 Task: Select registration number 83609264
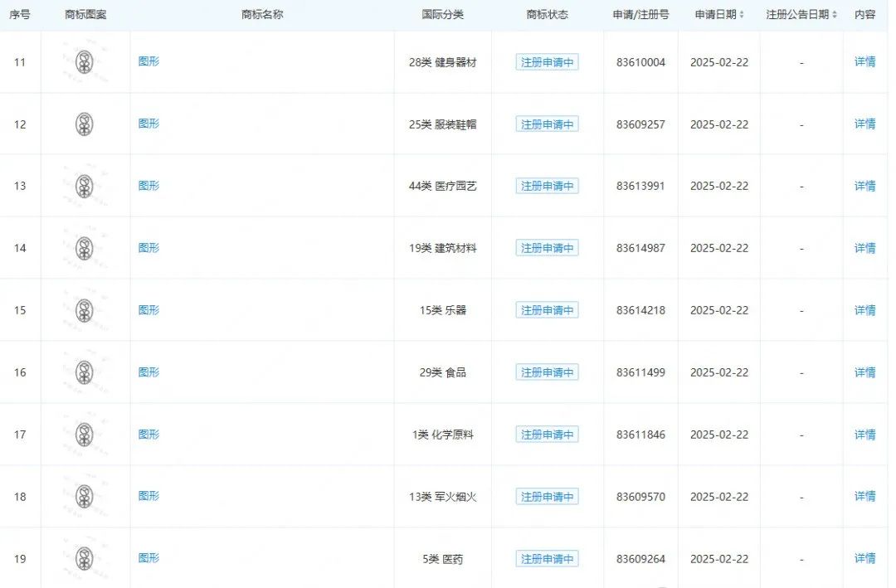tap(640, 560)
